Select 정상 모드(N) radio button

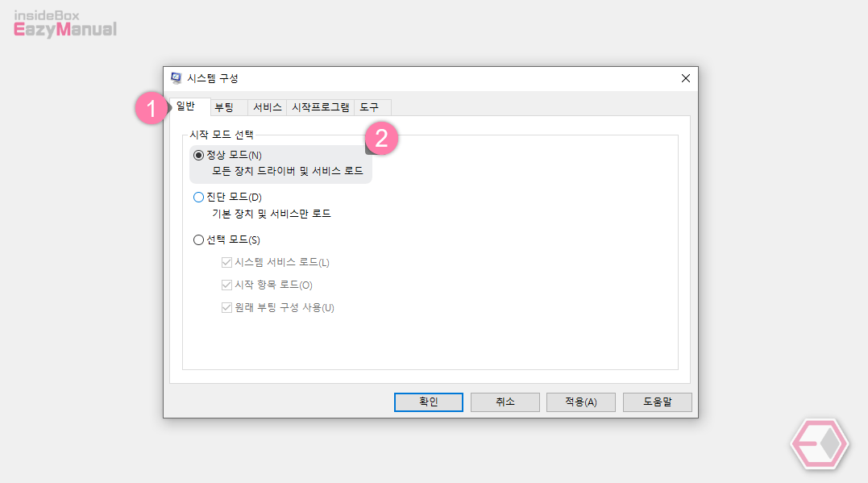[198, 156]
